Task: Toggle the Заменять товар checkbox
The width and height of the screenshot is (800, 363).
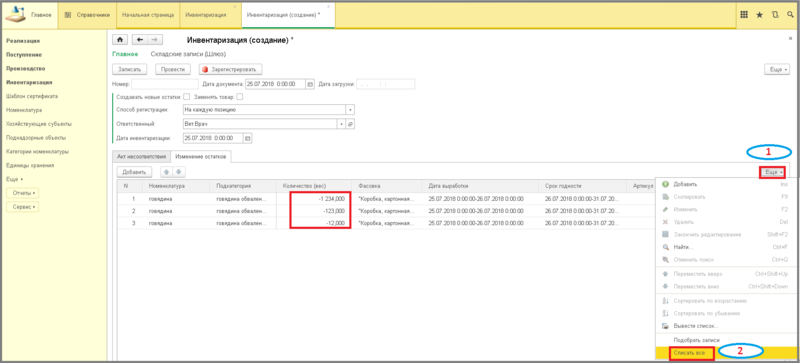Action: coord(239,96)
